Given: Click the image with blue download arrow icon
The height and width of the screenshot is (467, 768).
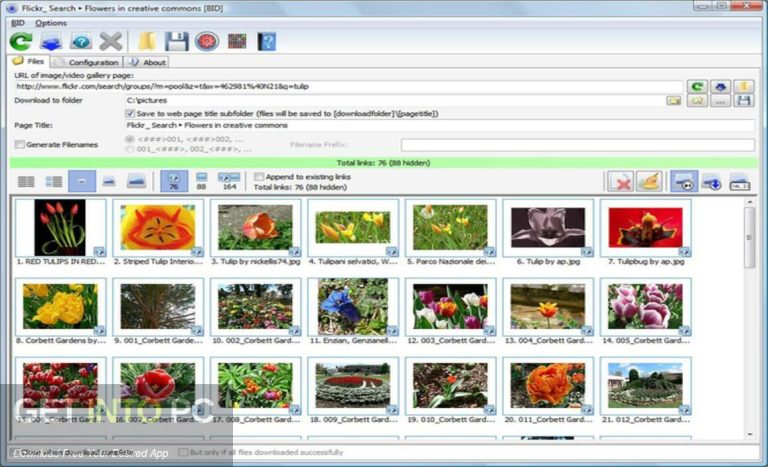Looking at the screenshot, I should [x=711, y=181].
